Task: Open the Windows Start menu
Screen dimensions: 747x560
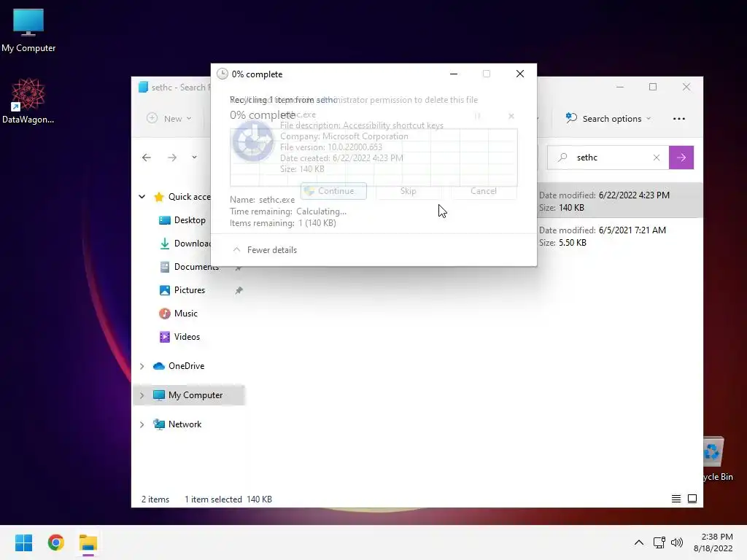Action: pos(23,542)
